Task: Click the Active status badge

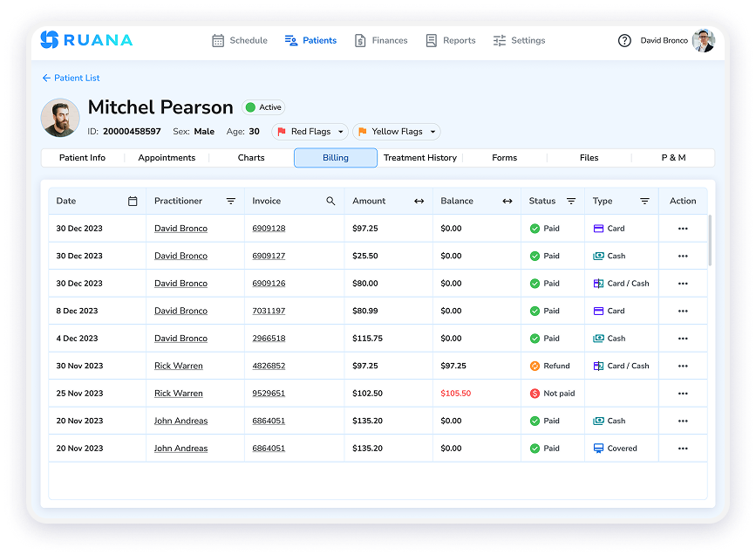Action: point(263,107)
